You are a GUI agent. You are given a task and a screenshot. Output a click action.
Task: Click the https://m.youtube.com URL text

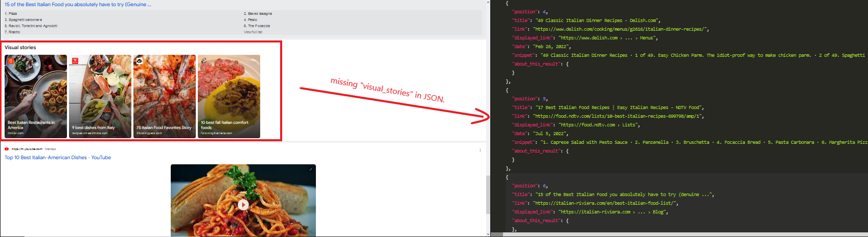27,149
